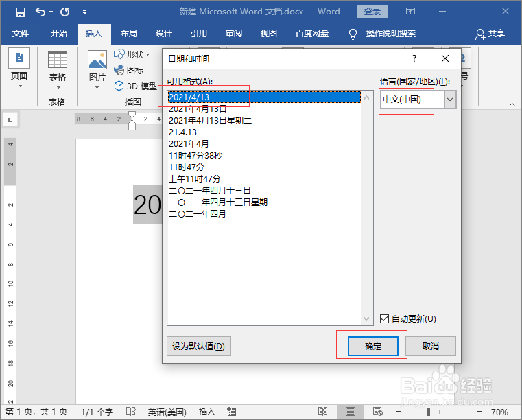Image resolution: width=522 pixels, height=420 pixels.
Task: Click the Undo arrow icon
Action: (x=40, y=12)
